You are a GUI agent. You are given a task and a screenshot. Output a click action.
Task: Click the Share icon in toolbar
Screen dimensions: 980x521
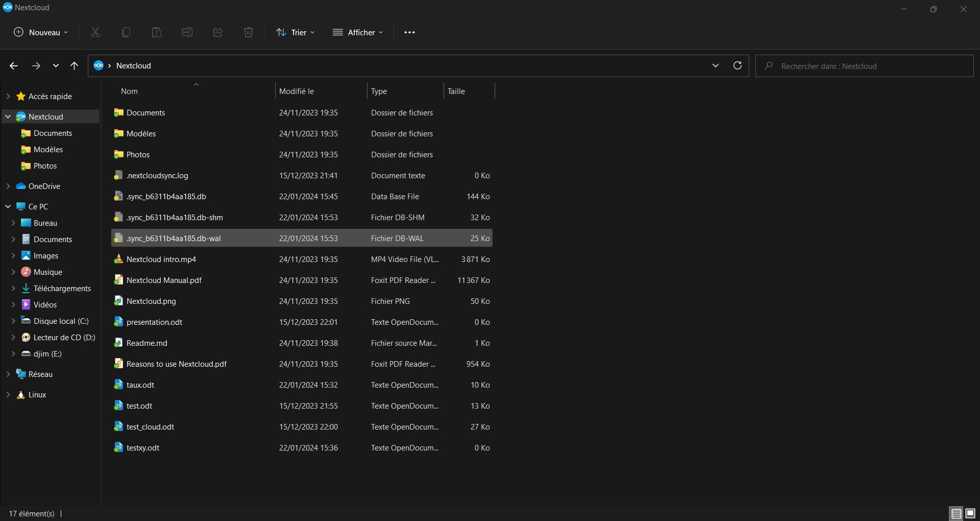pos(218,32)
